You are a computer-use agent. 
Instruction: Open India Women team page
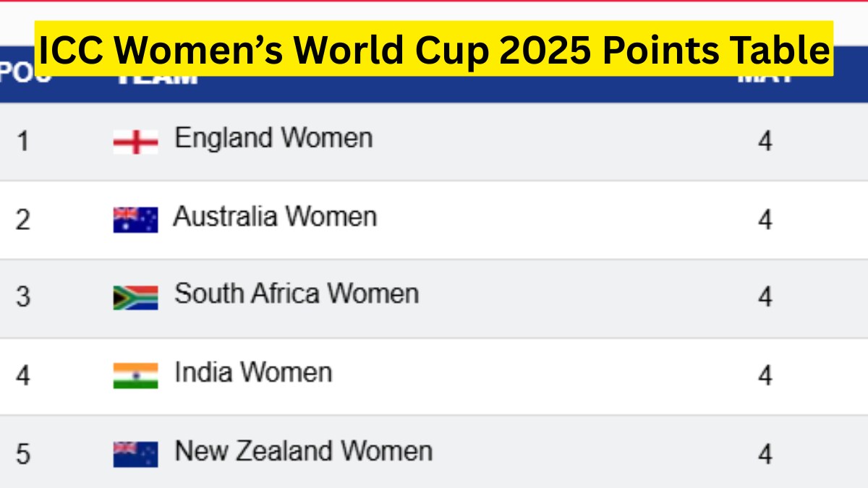click(253, 373)
